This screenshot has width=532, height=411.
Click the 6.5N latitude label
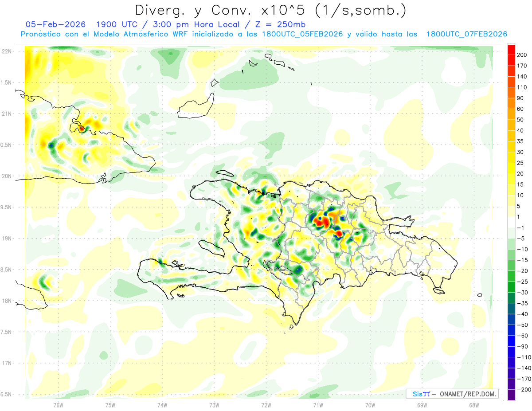[6, 395]
